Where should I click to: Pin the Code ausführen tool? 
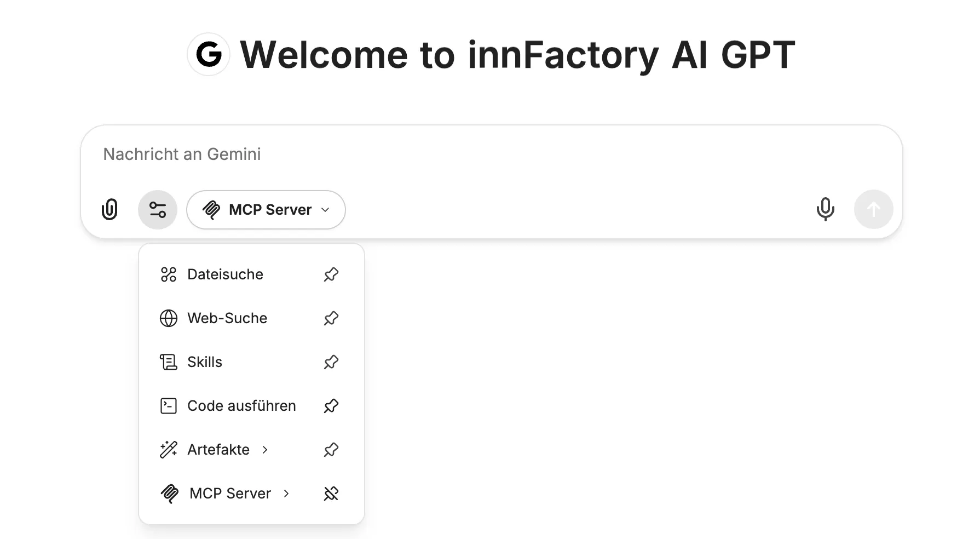(331, 406)
